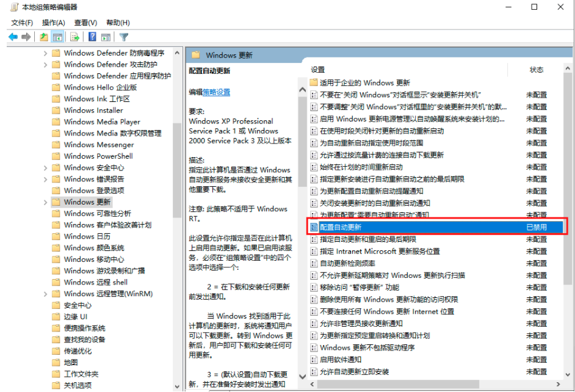Select 指定 Intranet Microsoft 更新服务位置 policy

point(380,252)
